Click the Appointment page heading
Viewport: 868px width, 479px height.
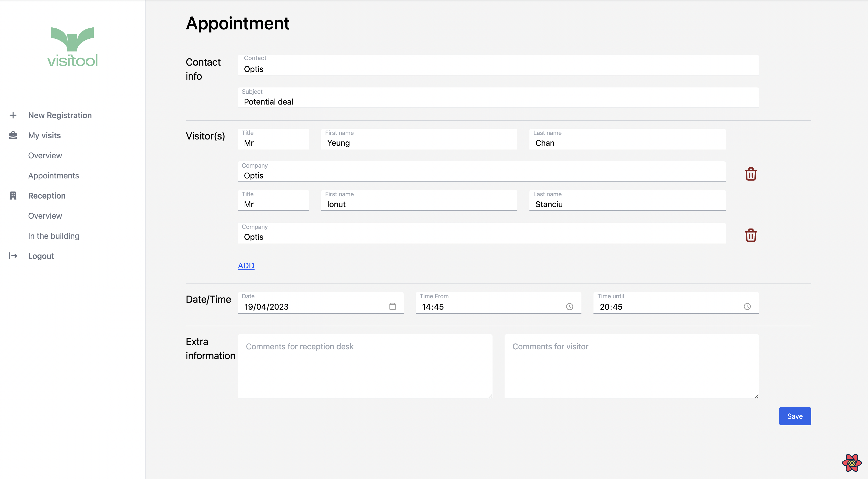click(x=238, y=23)
